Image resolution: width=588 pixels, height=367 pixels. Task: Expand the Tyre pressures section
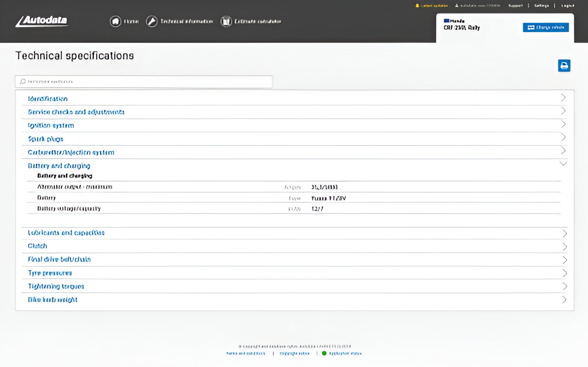point(50,273)
